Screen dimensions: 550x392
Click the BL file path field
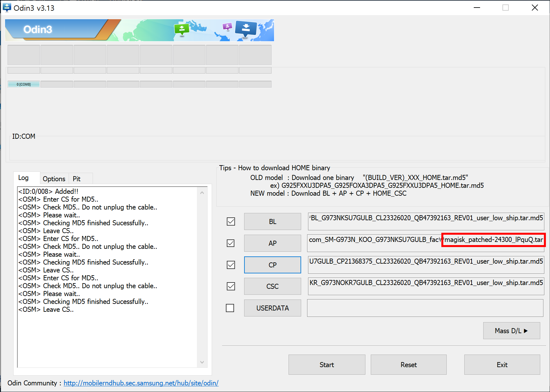pos(426,221)
